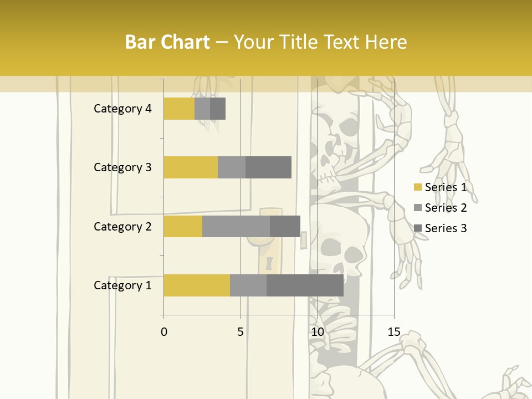The width and height of the screenshot is (532, 399).
Task: Click the 15 value axis label
Action: pos(393,332)
